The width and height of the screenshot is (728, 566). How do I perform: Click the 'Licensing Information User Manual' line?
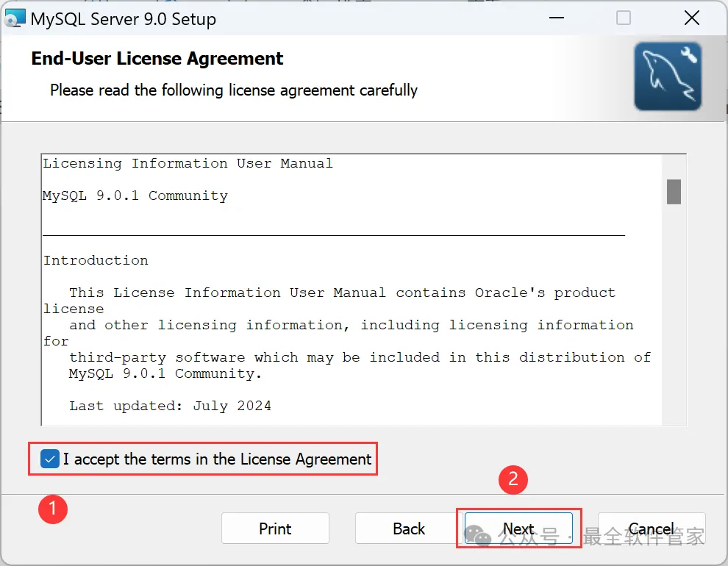click(x=188, y=163)
